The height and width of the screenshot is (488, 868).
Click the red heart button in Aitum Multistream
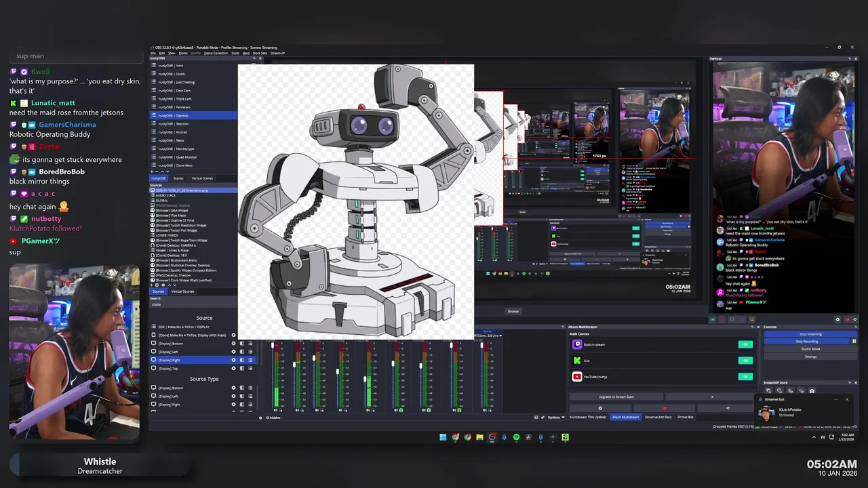[x=664, y=408]
